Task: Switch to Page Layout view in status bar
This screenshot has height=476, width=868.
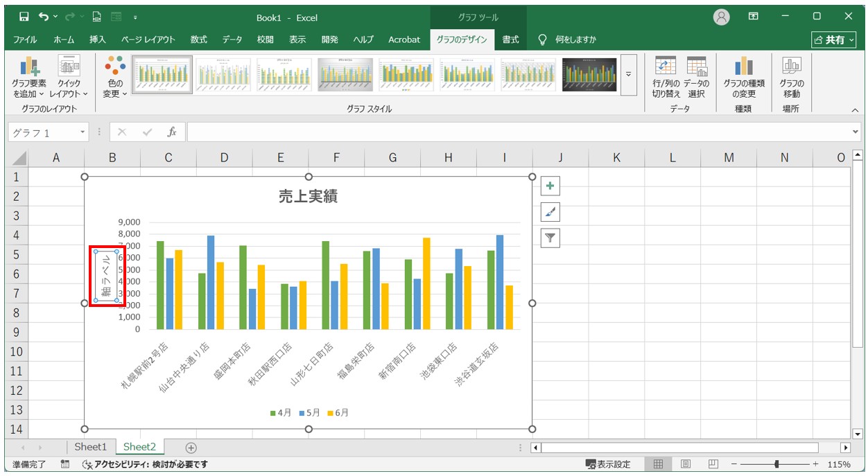Action: click(686, 464)
